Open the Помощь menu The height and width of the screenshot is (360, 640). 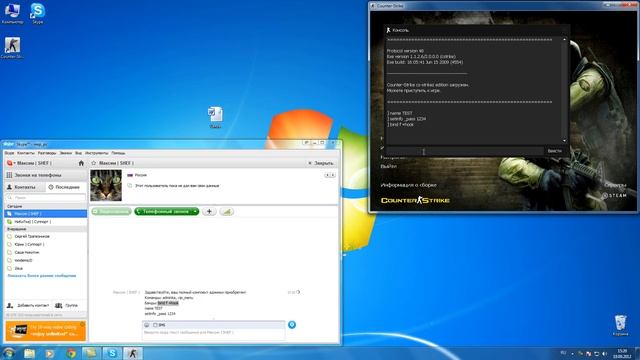point(118,153)
